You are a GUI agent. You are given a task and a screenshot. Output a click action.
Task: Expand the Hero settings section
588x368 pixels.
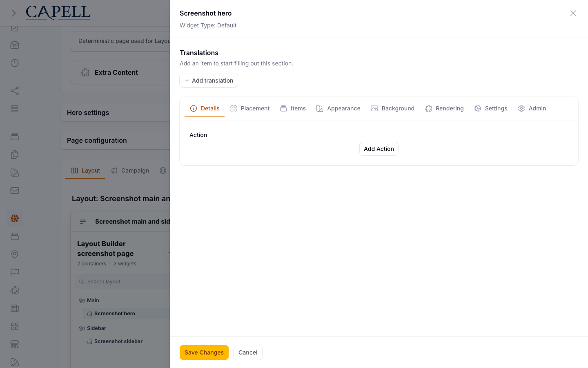tap(115, 112)
